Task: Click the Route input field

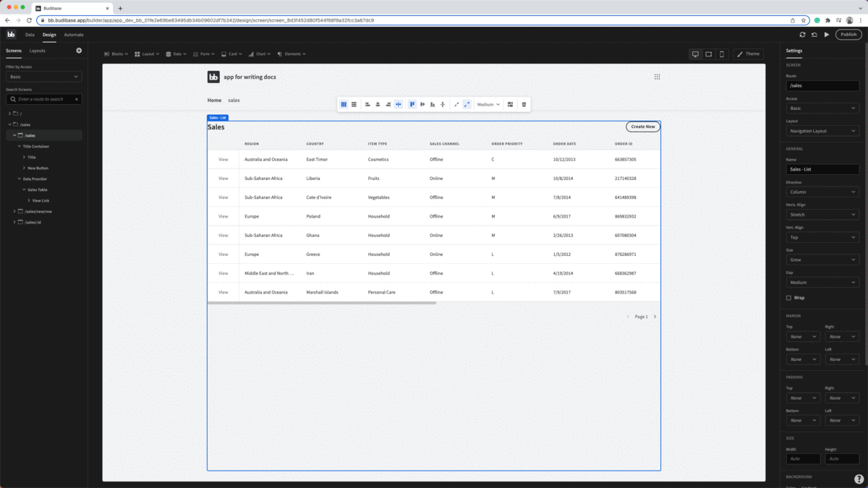Action: [822, 85]
